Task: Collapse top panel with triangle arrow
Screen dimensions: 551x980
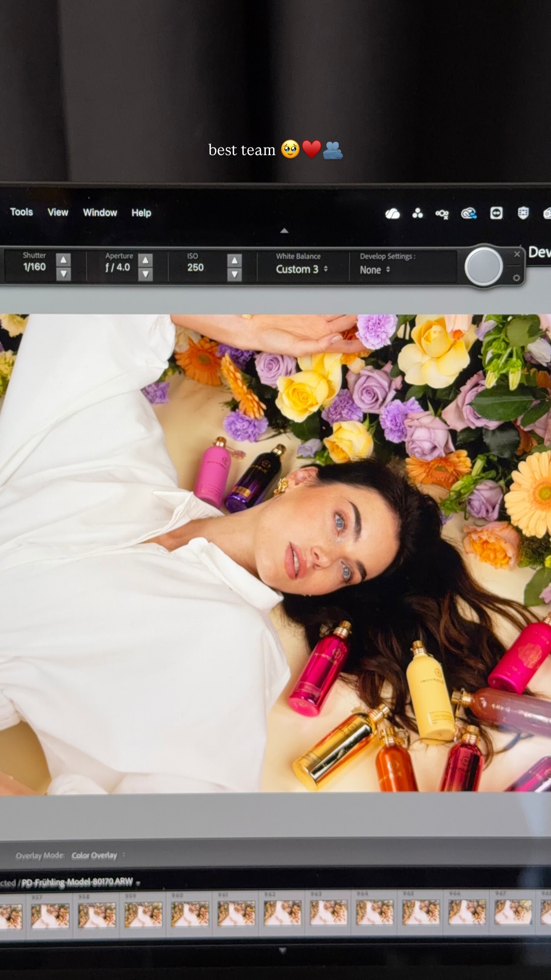Action: [x=284, y=231]
